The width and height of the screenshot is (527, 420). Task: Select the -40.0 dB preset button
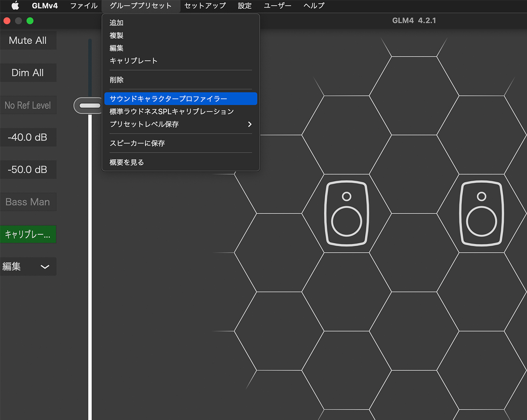click(x=28, y=137)
